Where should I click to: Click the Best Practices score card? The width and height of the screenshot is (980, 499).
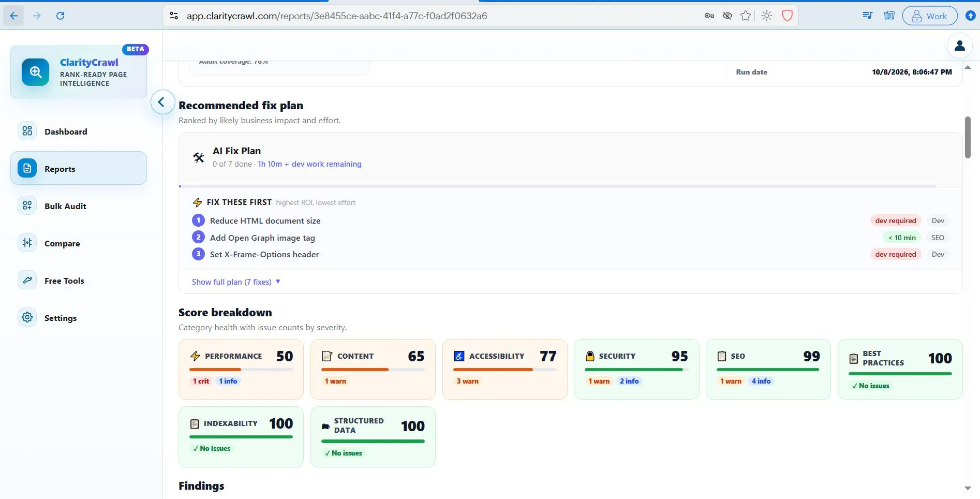click(x=900, y=369)
